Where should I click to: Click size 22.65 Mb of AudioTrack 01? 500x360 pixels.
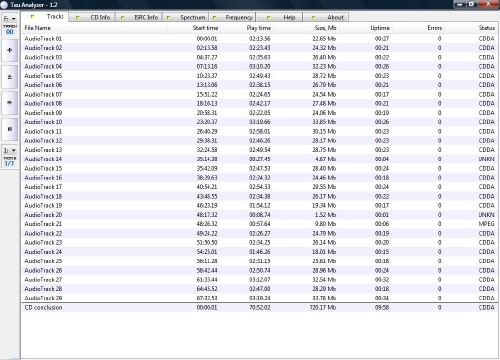click(324, 39)
